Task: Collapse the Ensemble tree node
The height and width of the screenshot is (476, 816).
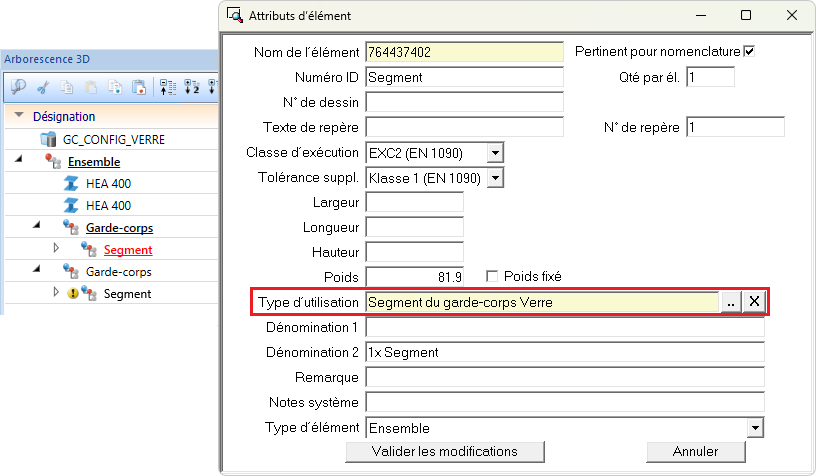Action: (x=19, y=159)
